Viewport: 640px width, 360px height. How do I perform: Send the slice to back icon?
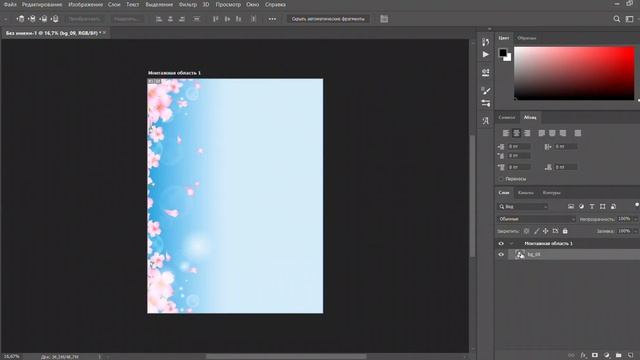coord(55,19)
